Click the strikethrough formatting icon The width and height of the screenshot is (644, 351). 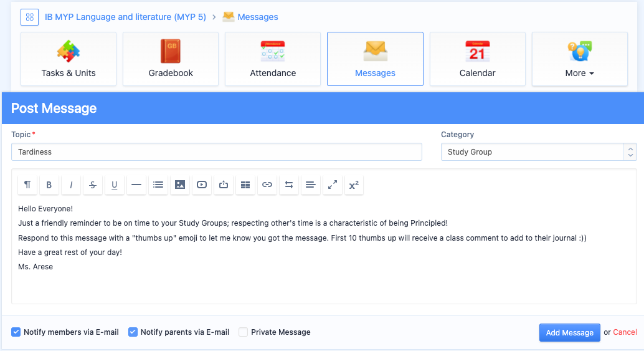tap(93, 185)
